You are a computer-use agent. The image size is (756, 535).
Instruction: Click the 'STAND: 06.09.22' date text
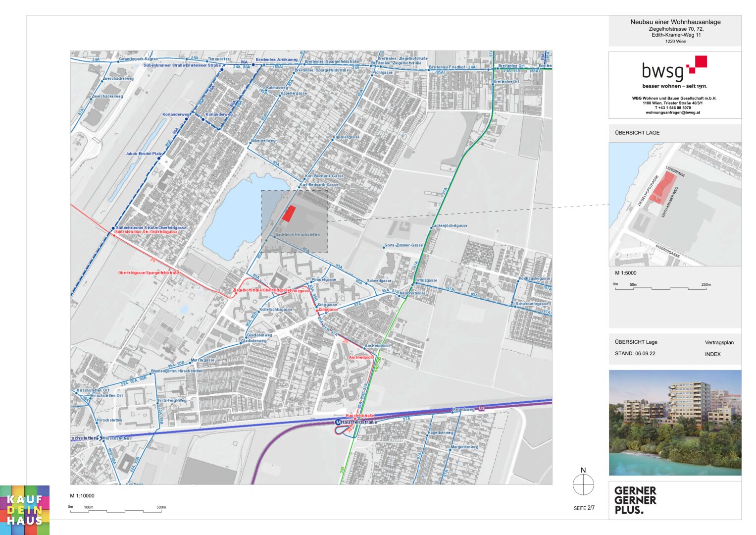click(635, 354)
